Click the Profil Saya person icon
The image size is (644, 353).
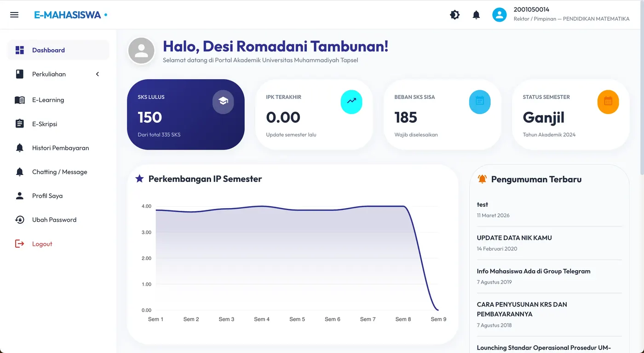coord(19,196)
